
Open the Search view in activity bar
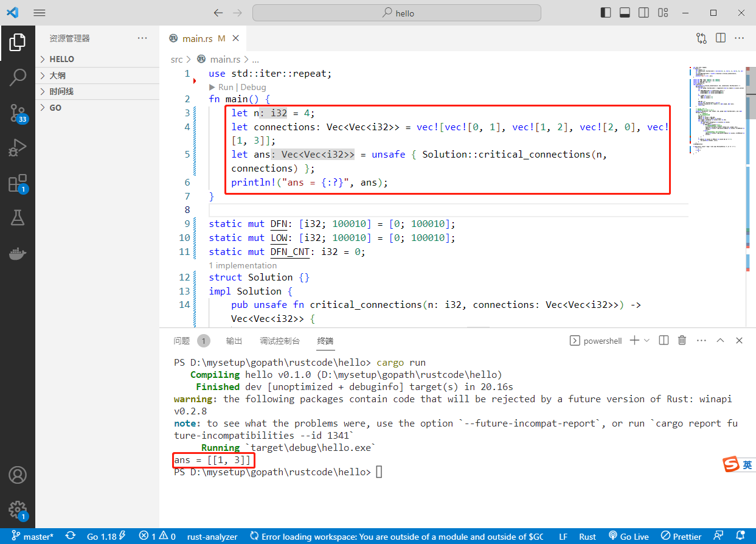(18, 77)
